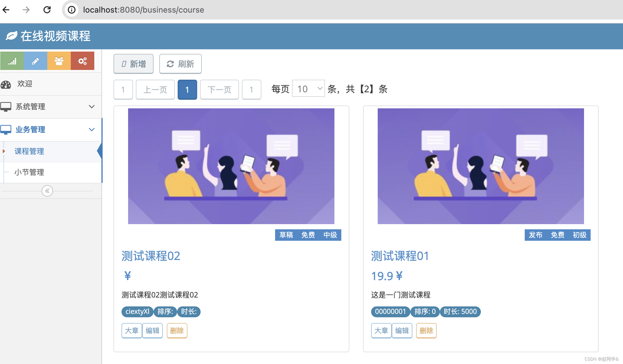The image size is (623, 364).
Task: Open the 欢迎 dashboard menu item
Action: coord(25,84)
